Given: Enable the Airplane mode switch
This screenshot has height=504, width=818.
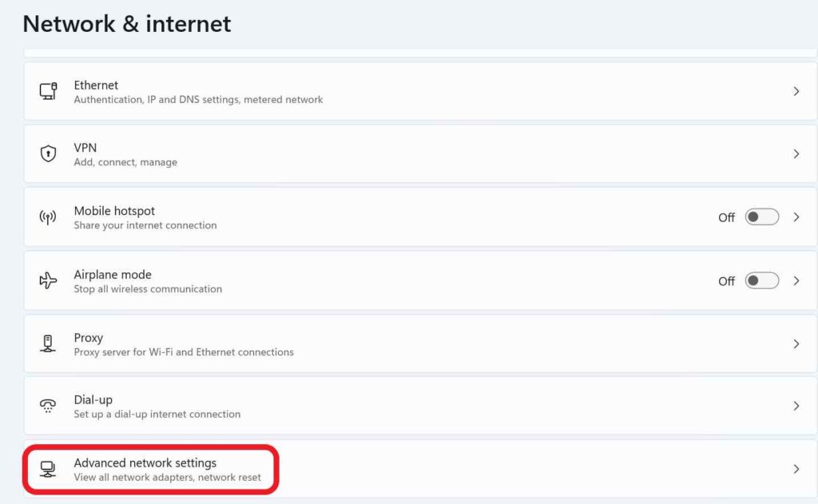Looking at the screenshot, I should [x=761, y=280].
